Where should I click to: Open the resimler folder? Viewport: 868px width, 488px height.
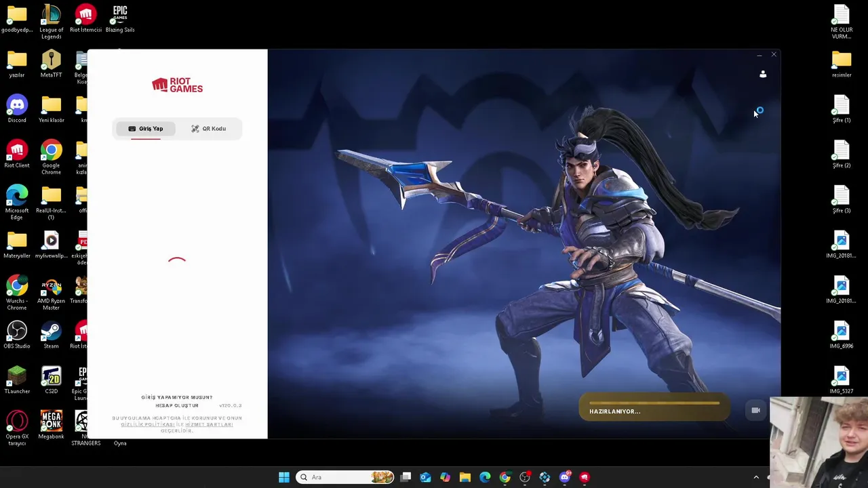842,64
